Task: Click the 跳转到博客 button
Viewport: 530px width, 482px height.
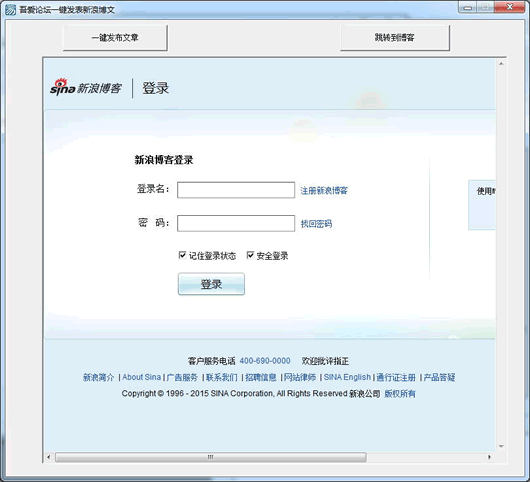Action: [x=395, y=38]
